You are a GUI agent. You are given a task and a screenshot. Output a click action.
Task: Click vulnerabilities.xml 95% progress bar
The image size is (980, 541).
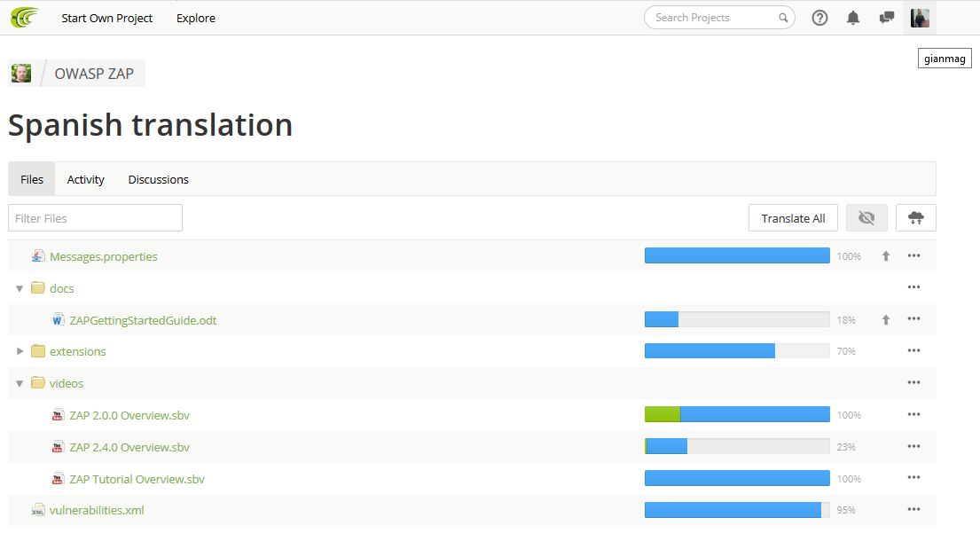737,510
